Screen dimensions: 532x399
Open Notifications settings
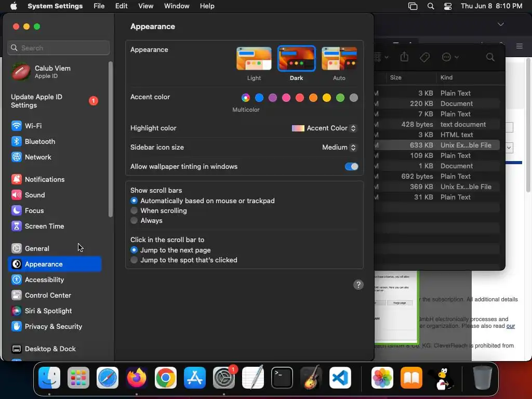point(54,179)
